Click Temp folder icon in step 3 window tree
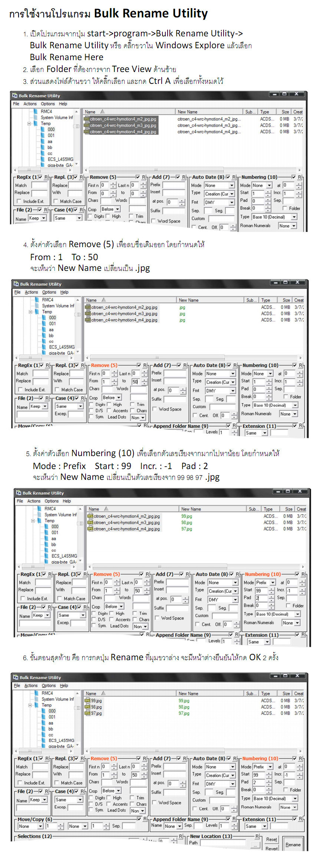 click(x=36, y=124)
